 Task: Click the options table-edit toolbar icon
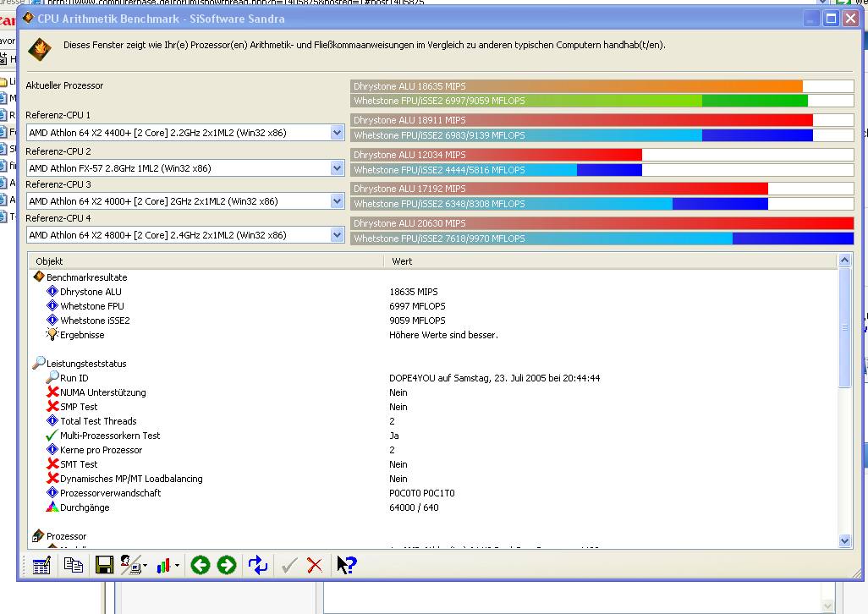[x=41, y=565]
